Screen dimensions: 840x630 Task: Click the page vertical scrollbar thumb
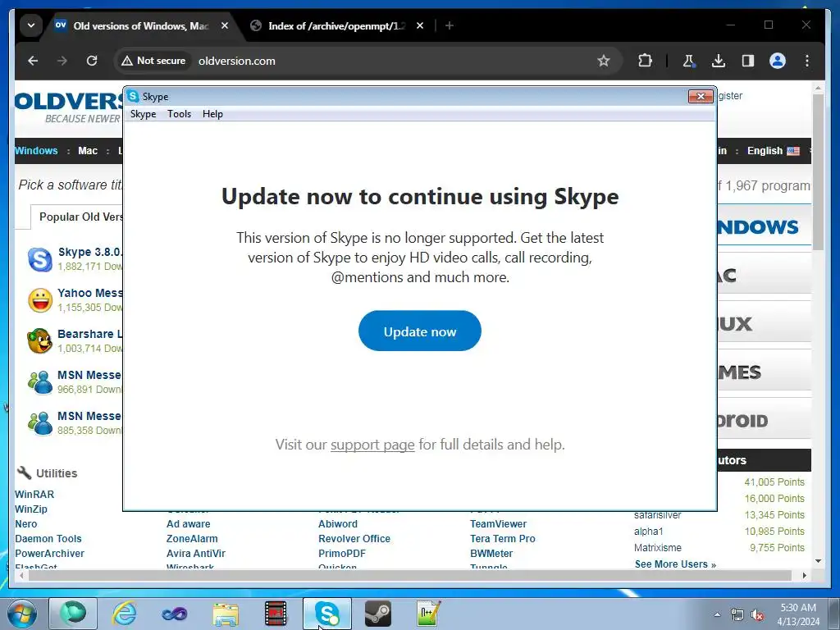click(x=818, y=171)
